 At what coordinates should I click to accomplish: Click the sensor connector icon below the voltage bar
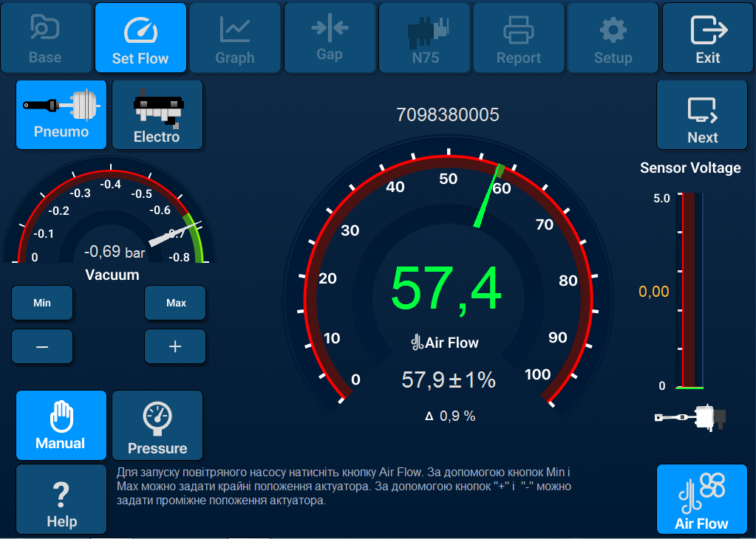(x=688, y=416)
